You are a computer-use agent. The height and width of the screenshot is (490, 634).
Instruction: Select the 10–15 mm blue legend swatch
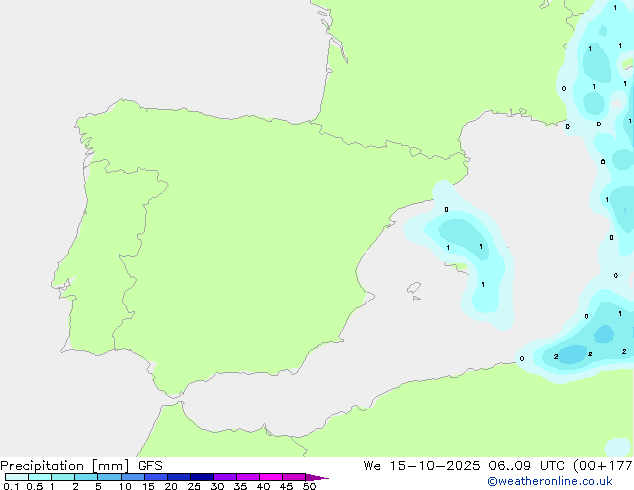133,477
